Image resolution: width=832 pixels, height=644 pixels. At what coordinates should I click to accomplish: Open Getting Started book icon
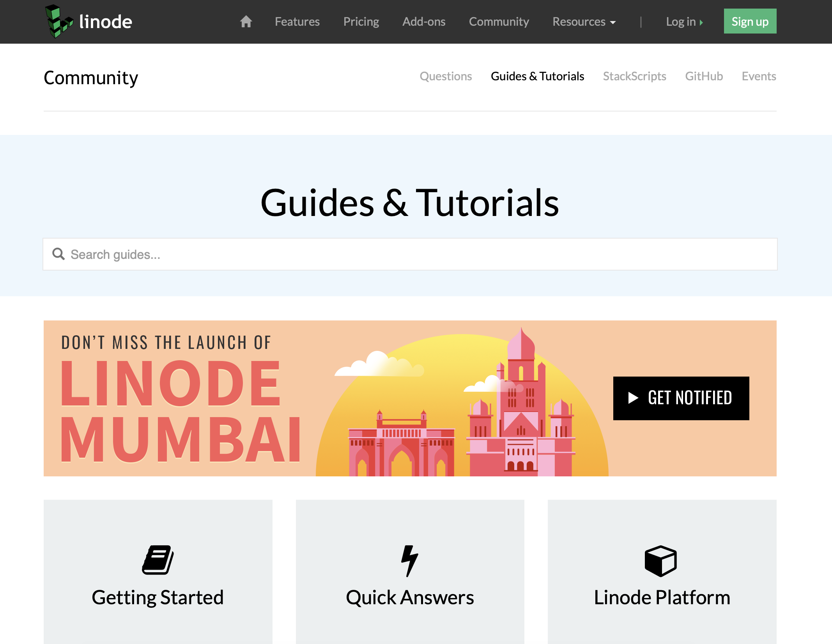click(158, 560)
